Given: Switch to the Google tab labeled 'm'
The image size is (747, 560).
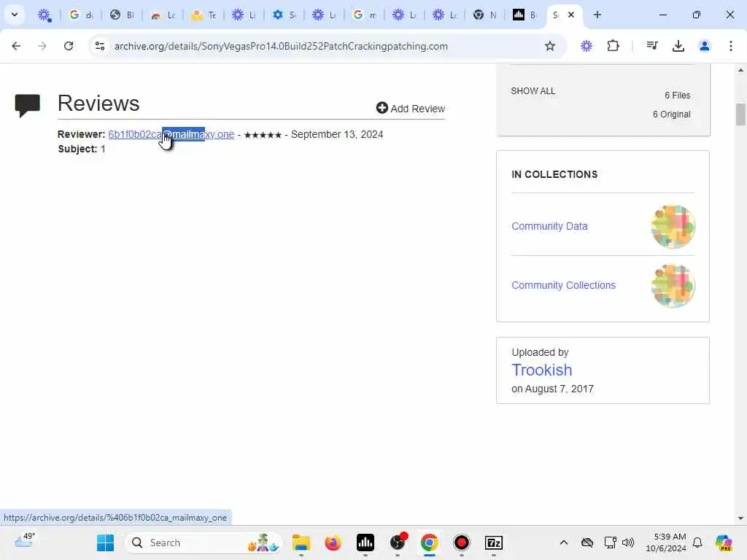Looking at the screenshot, I should pos(365,15).
